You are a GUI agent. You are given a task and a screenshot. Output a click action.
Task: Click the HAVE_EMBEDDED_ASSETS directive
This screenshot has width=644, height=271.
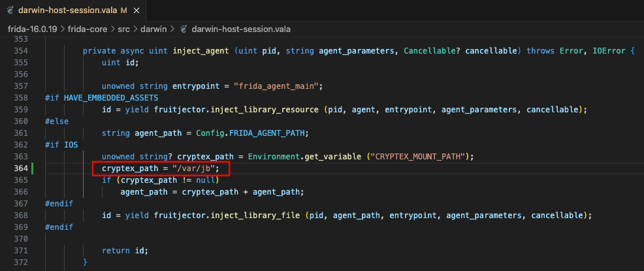tap(111, 98)
